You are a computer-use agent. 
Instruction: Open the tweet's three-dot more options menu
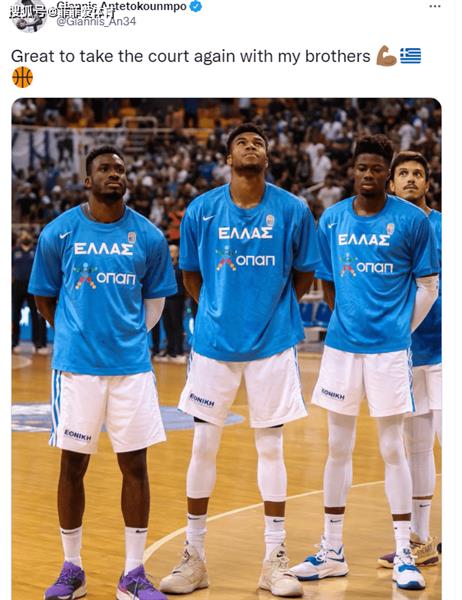click(x=435, y=6)
